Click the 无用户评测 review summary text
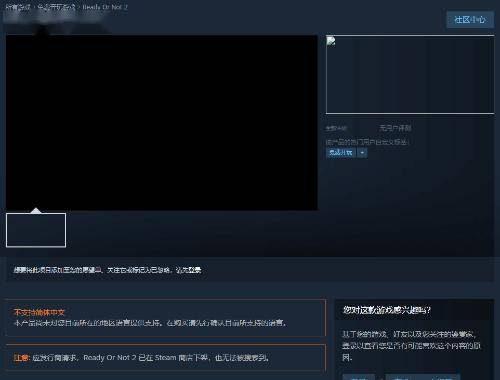Screen dimensions: 500x380 coord(395,128)
